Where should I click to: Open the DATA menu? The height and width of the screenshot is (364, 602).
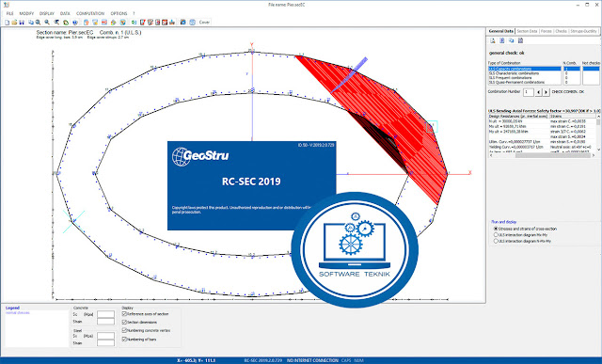[65, 13]
